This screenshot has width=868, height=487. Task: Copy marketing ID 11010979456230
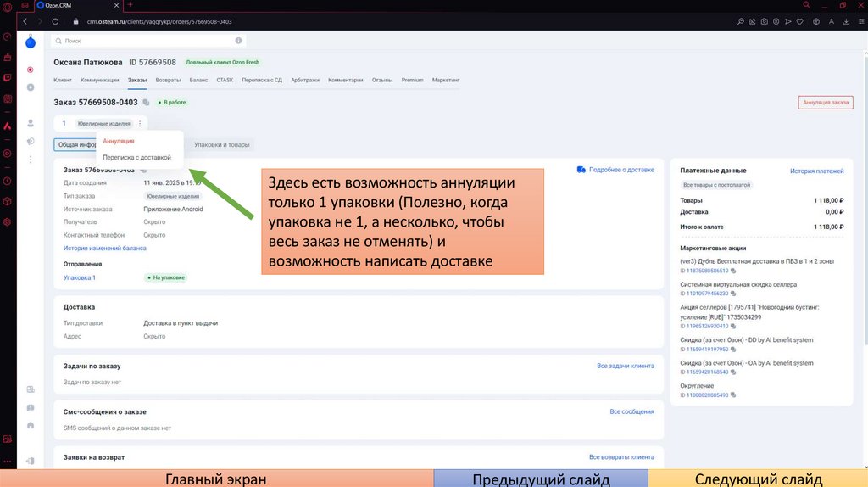click(733, 294)
